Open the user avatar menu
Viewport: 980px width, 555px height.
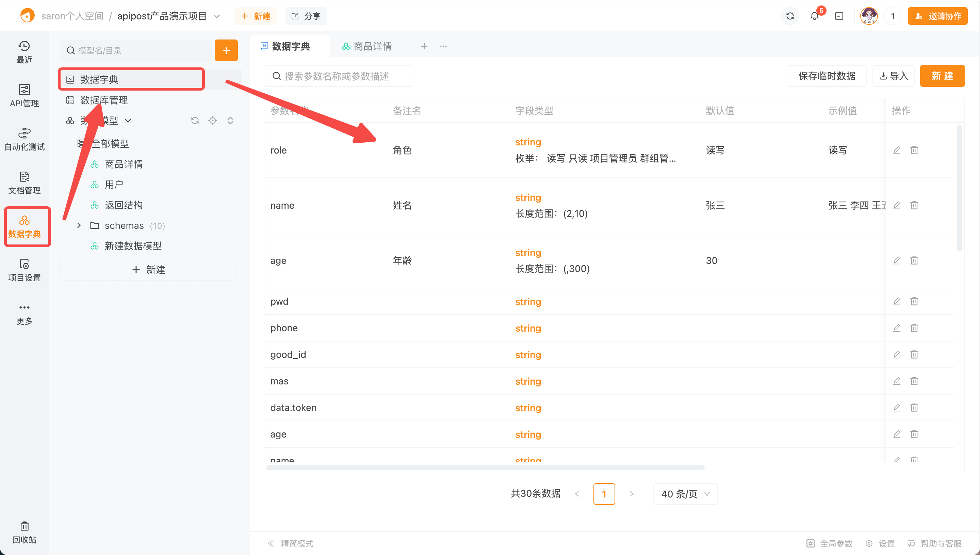click(869, 16)
